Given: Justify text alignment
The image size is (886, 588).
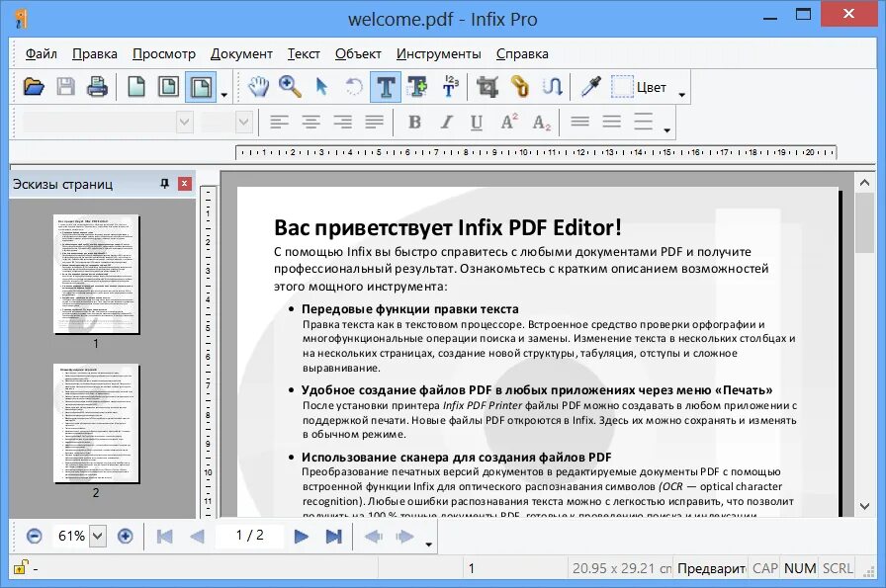Looking at the screenshot, I should click(374, 122).
